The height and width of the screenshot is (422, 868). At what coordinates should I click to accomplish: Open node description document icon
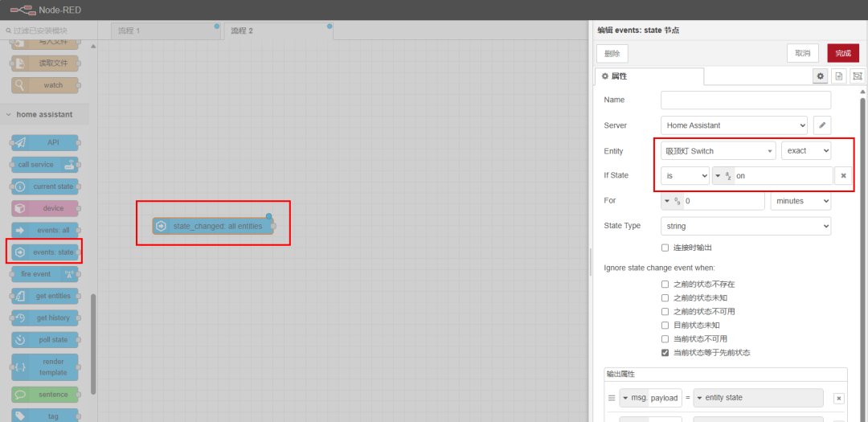(x=838, y=76)
